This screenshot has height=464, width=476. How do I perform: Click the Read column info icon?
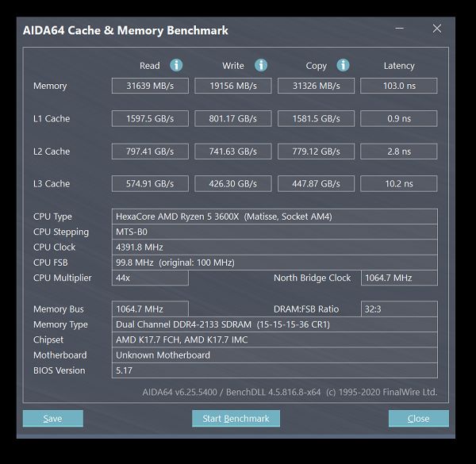pyautogui.click(x=176, y=65)
